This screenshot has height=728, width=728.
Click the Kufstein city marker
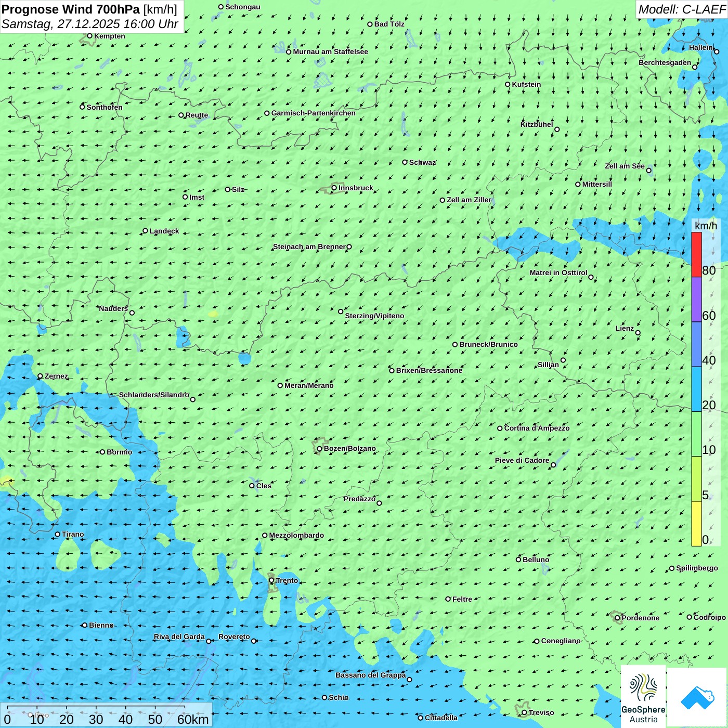tap(508, 84)
